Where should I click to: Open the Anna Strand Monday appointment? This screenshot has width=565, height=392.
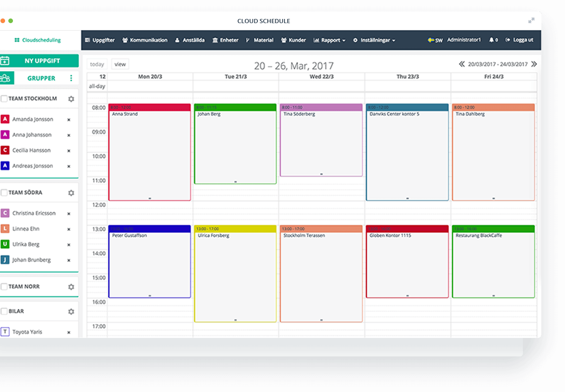coord(149,153)
